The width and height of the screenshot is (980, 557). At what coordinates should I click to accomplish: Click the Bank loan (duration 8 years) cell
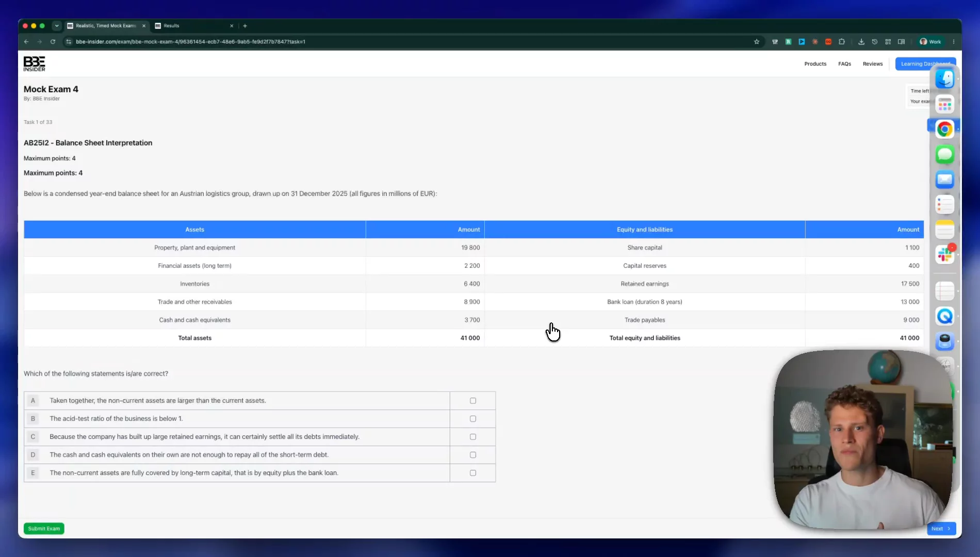(644, 302)
